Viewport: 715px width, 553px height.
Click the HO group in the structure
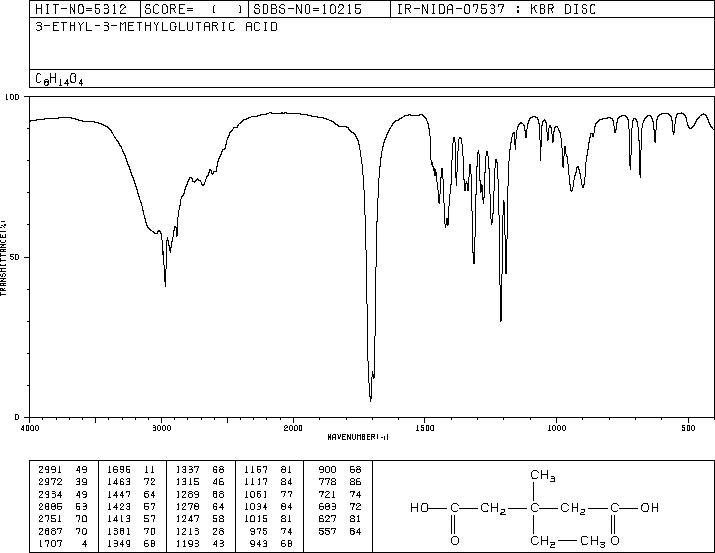point(419,507)
